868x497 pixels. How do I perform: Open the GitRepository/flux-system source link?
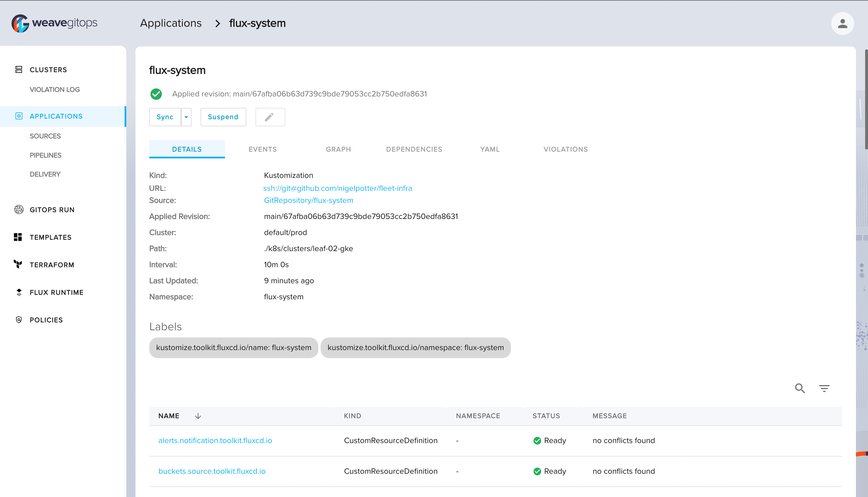[x=308, y=200]
